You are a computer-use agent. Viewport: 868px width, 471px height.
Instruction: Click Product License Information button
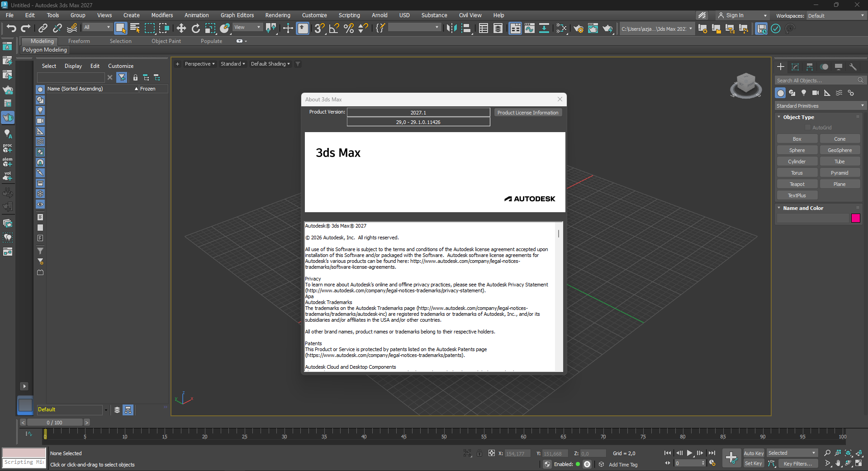point(528,113)
